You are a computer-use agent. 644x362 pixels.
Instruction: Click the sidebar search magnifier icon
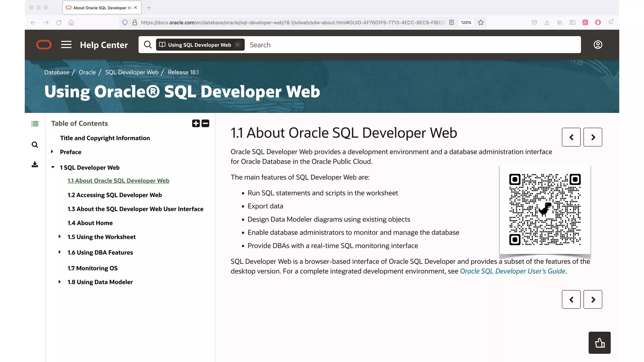click(x=35, y=145)
